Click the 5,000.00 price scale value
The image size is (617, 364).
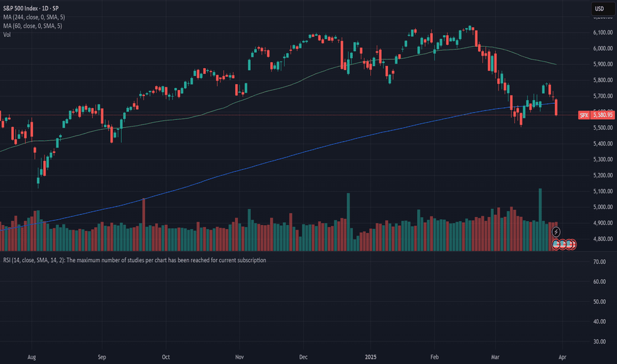pos(603,207)
